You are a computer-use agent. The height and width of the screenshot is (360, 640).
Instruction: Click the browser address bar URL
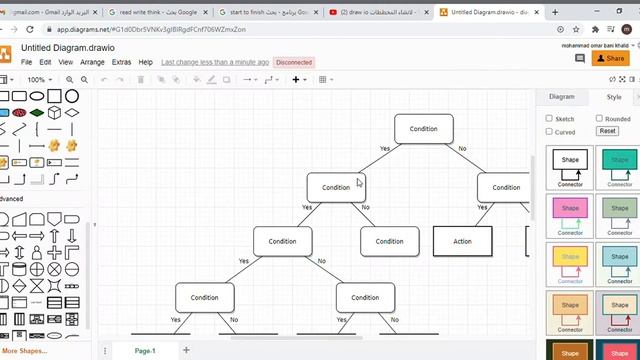151,29
